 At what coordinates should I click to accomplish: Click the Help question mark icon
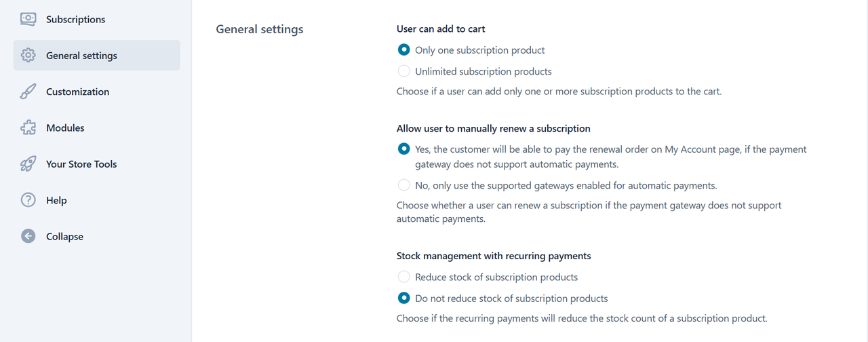coord(28,200)
